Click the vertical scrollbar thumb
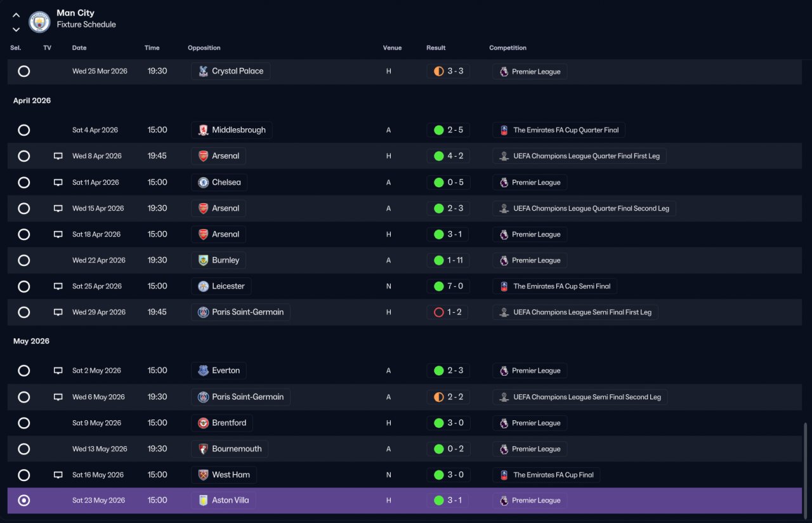This screenshot has width=812, height=523. (x=806, y=468)
